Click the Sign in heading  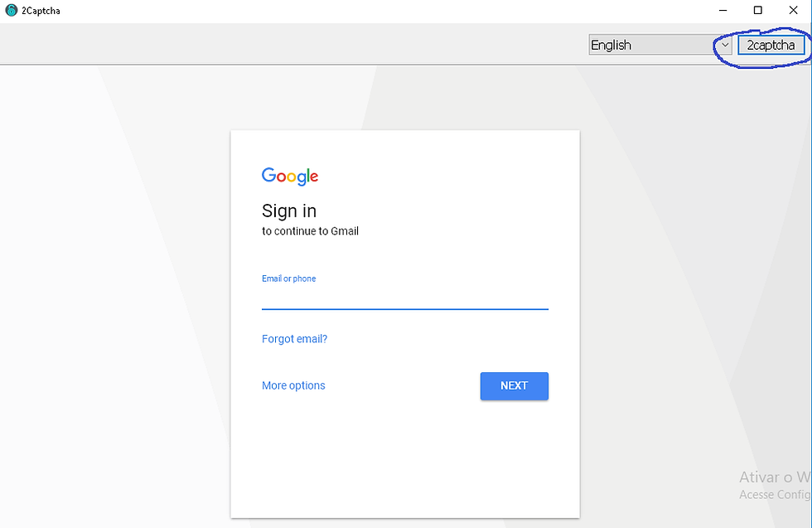(x=289, y=211)
